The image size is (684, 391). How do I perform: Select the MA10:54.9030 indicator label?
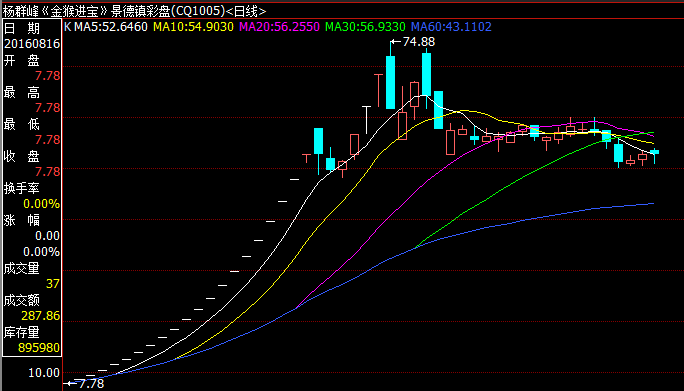[x=193, y=27]
